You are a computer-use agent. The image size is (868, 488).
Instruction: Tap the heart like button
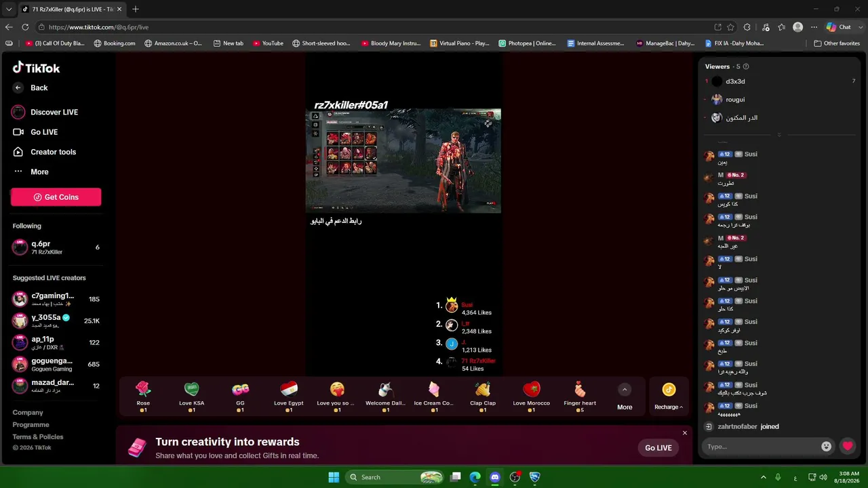[x=848, y=446]
